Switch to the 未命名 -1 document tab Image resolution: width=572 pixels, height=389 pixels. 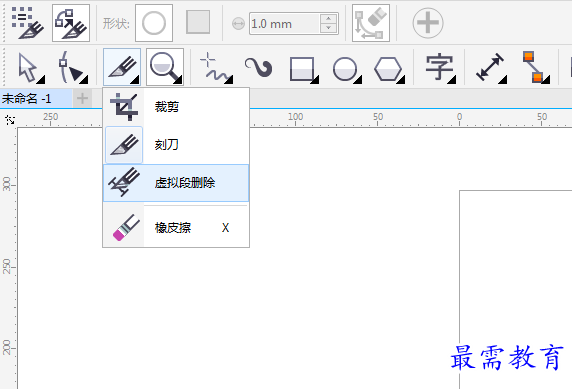coord(36,99)
